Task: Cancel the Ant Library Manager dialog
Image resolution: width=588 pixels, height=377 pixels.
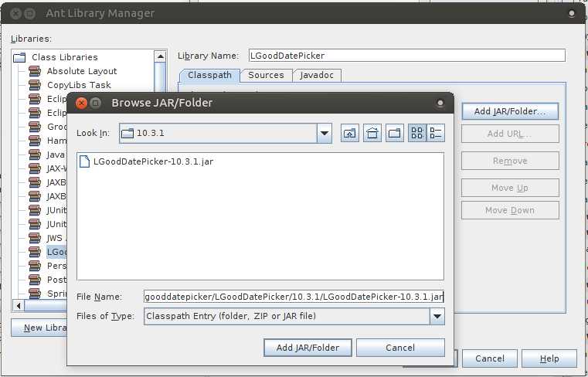Action: point(490,358)
